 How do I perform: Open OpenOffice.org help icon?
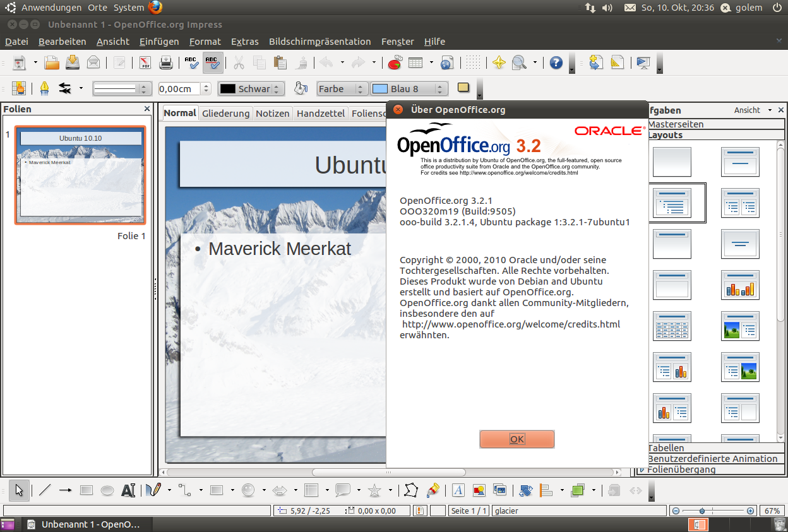pos(556,62)
